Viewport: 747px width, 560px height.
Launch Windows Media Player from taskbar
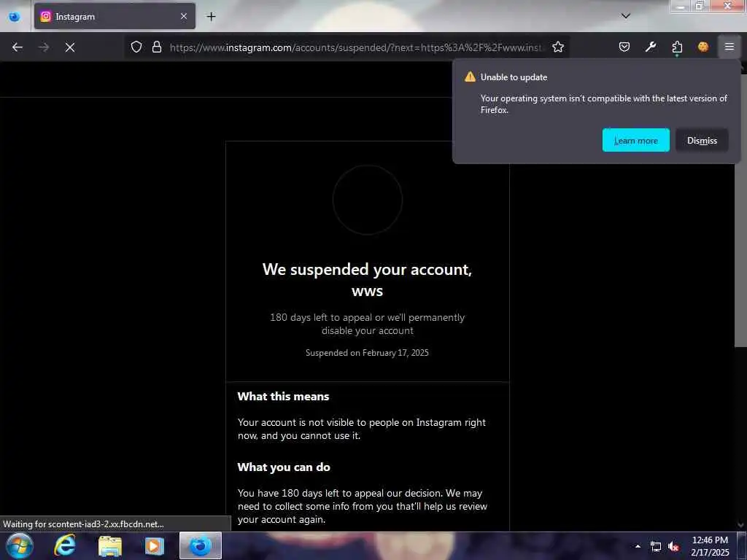pos(154,546)
